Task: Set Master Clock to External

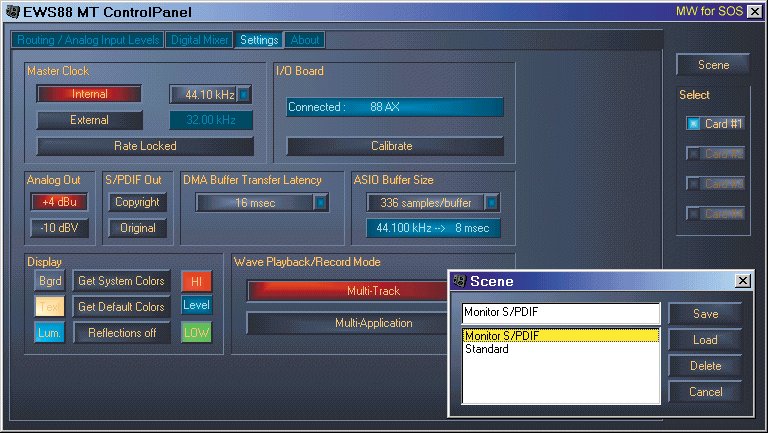Action: pyautogui.click(x=89, y=120)
